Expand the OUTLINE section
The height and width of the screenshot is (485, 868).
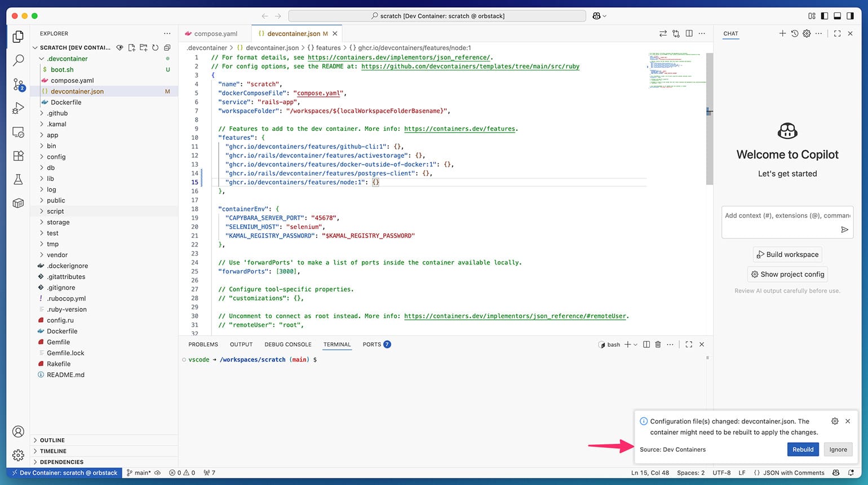tap(52, 440)
